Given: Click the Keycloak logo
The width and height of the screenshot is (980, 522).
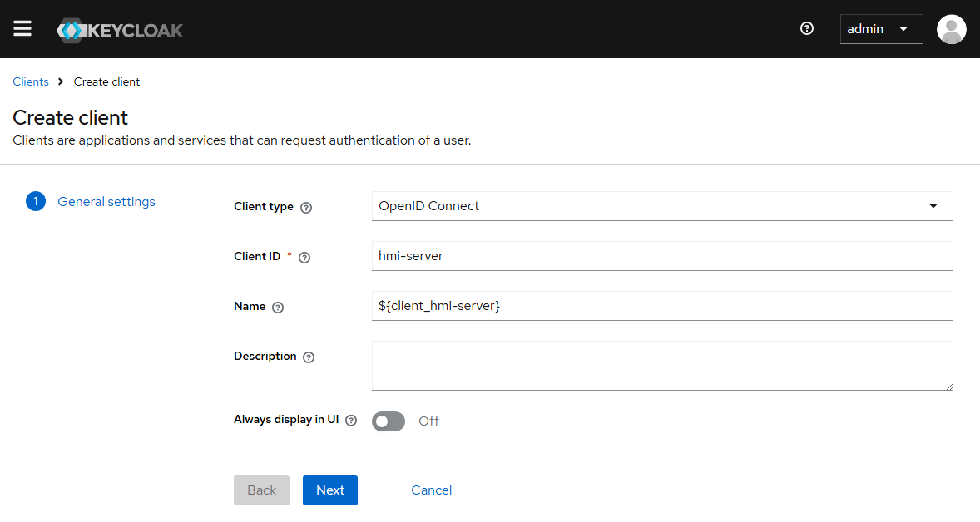Looking at the screenshot, I should pyautogui.click(x=120, y=30).
